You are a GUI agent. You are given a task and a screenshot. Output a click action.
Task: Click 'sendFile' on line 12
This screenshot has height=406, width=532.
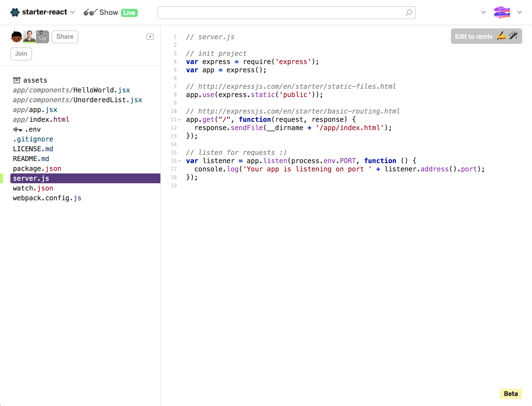pos(247,128)
